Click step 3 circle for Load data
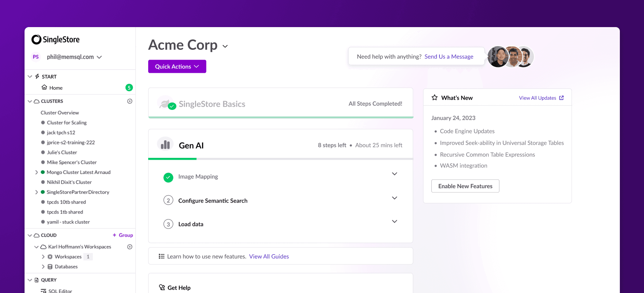644x293 pixels. pos(168,224)
